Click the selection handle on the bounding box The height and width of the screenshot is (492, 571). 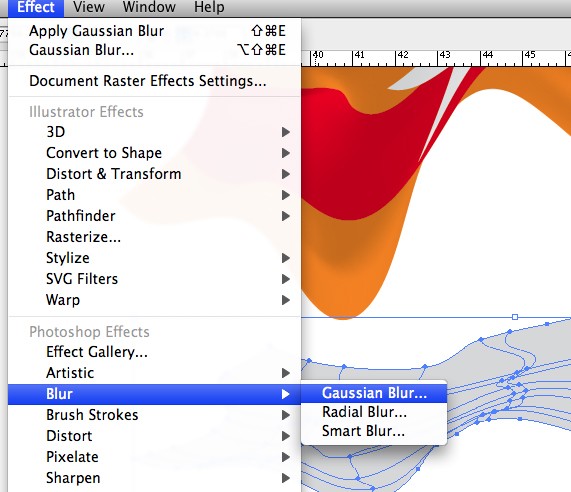pyautogui.click(x=515, y=317)
